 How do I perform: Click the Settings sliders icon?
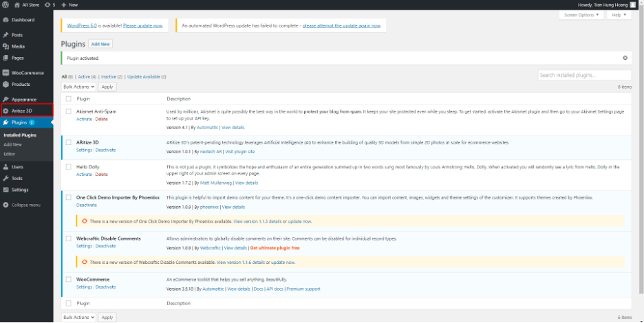pos(6,190)
